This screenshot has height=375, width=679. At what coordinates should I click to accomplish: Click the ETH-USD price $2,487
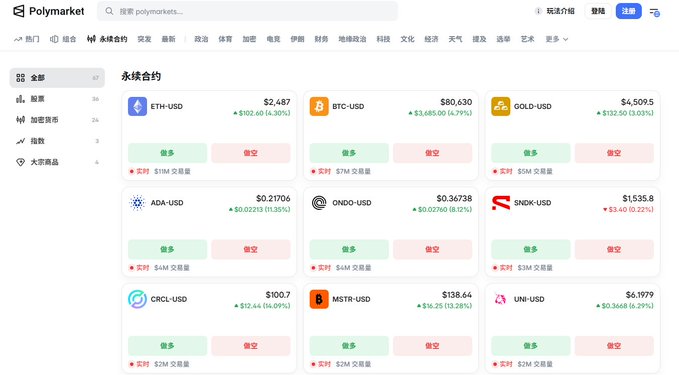(x=277, y=102)
